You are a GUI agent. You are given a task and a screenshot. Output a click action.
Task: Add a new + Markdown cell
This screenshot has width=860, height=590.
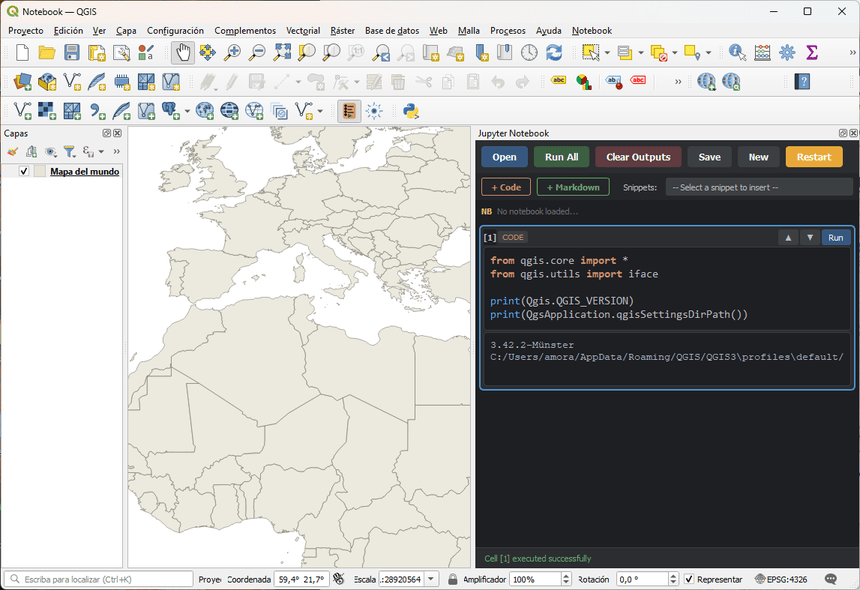[x=573, y=187]
